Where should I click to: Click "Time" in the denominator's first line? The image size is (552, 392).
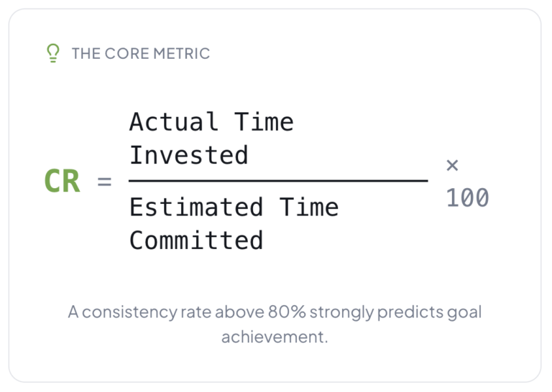click(309, 207)
